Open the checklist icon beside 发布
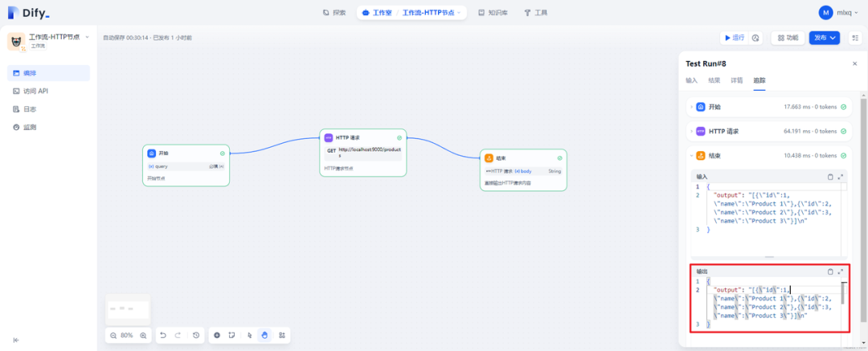The width and height of the screenshot is (868, 351). click(854, 38)
